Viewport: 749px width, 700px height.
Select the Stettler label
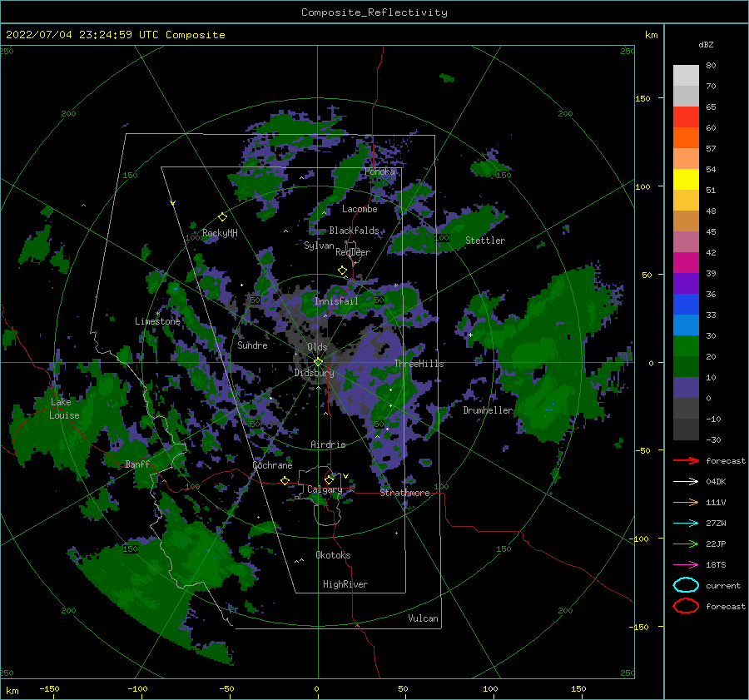click(x=485, y=241)
